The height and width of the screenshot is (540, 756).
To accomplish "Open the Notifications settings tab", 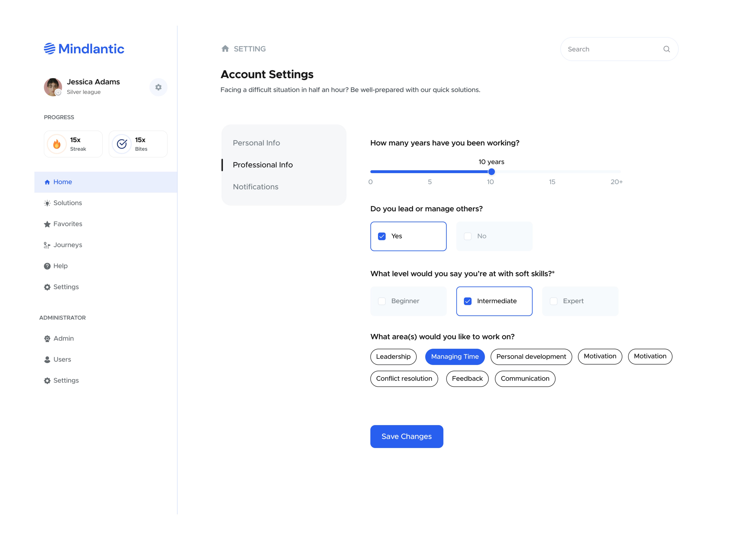I will click(255, 187).
